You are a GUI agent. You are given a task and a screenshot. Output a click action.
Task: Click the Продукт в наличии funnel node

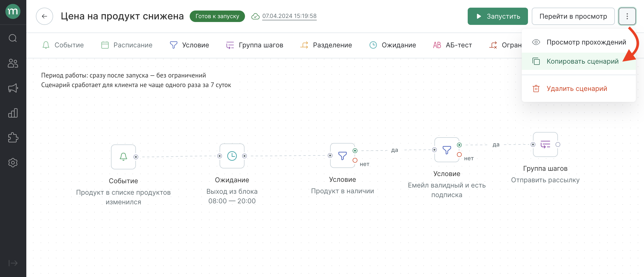(342, 155)
